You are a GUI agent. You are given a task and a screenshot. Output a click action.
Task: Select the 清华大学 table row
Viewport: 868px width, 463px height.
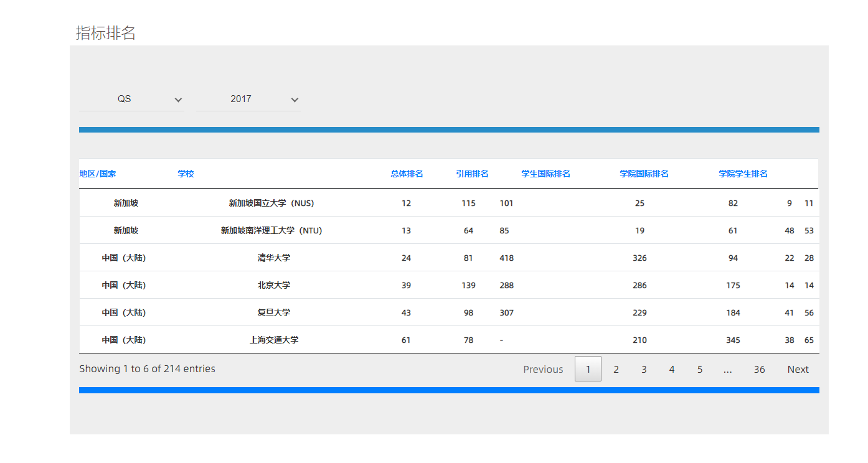point(274,258)
